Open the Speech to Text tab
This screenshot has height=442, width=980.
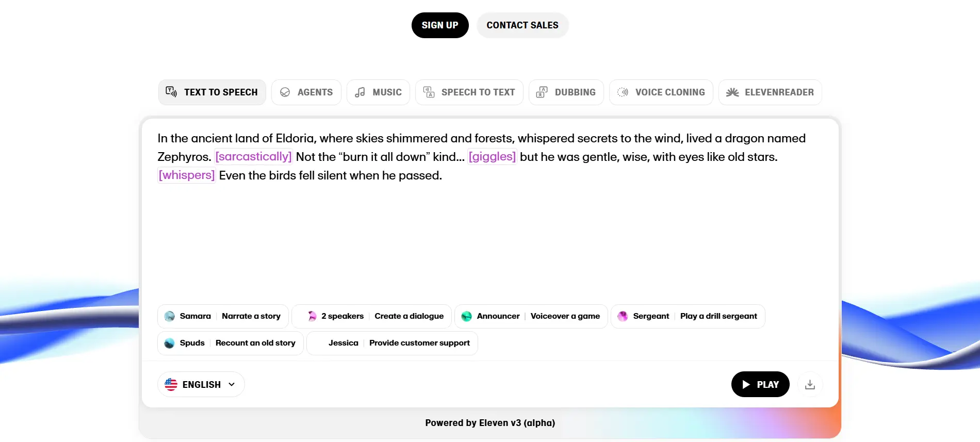469,92
